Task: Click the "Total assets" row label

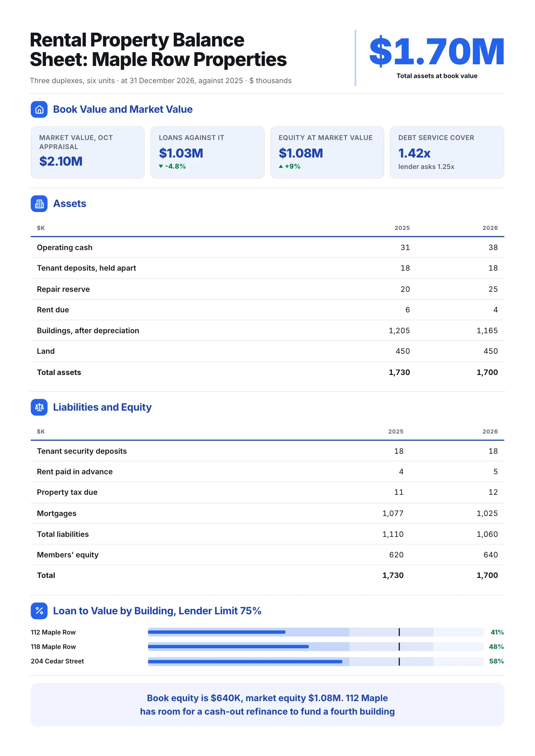Action: click(59, 372)
